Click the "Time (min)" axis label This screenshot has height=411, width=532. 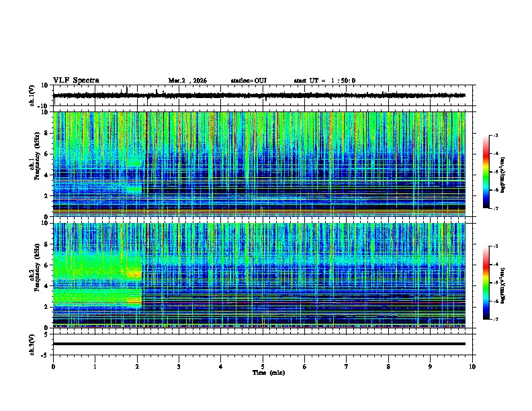(269, 373)
